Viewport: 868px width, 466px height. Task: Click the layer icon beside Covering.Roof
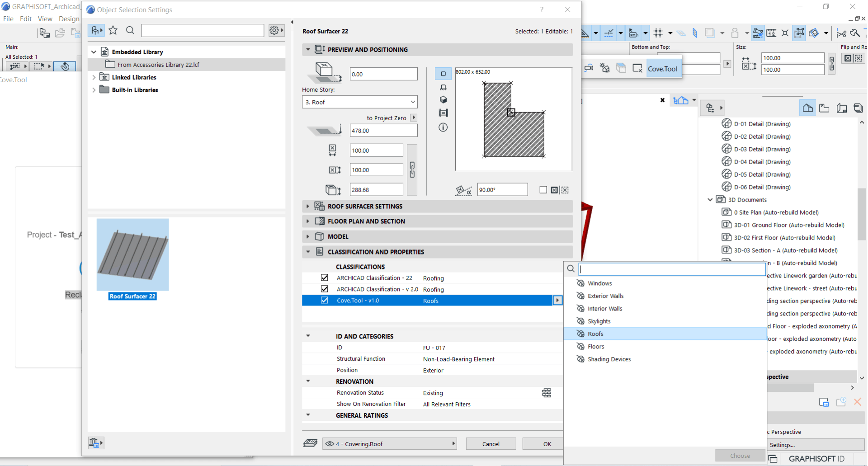(310, 443)
